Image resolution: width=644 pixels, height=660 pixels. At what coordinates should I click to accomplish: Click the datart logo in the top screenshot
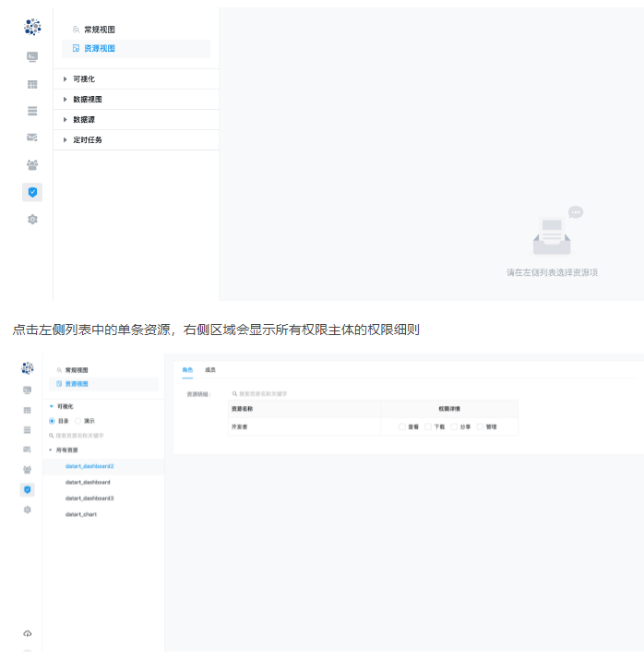(32, 28)
